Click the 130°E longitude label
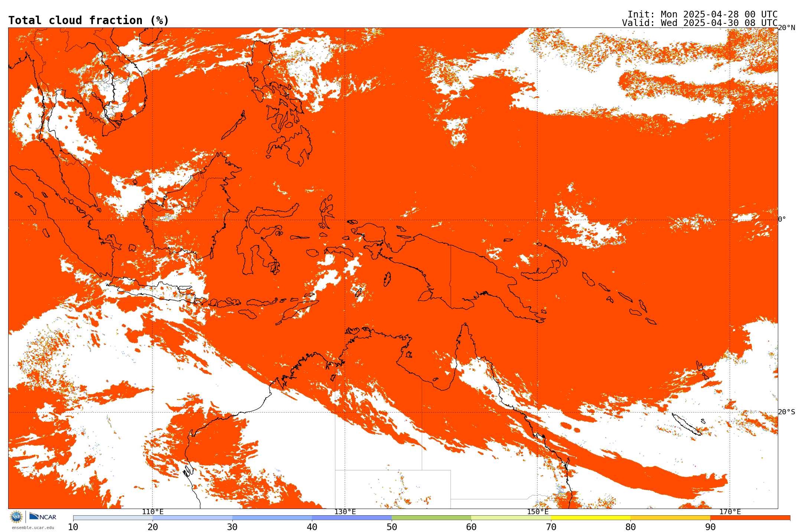 point(345,512)
